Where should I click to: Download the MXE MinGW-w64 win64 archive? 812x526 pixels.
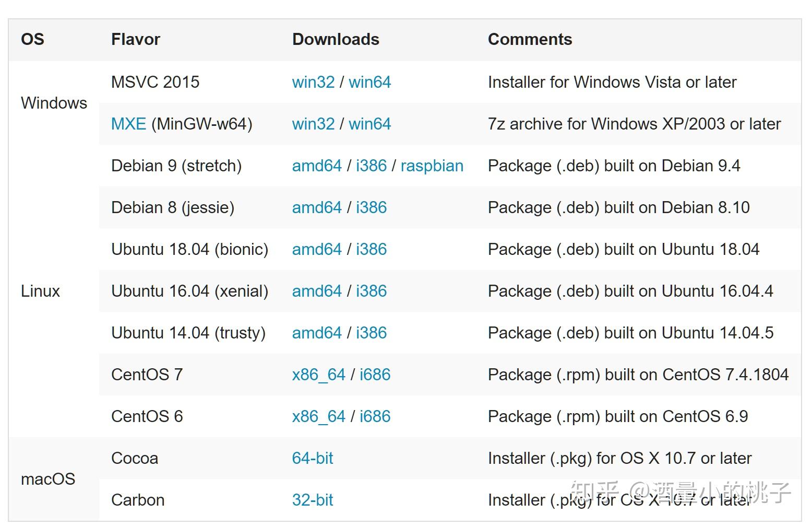pos(369,124)
